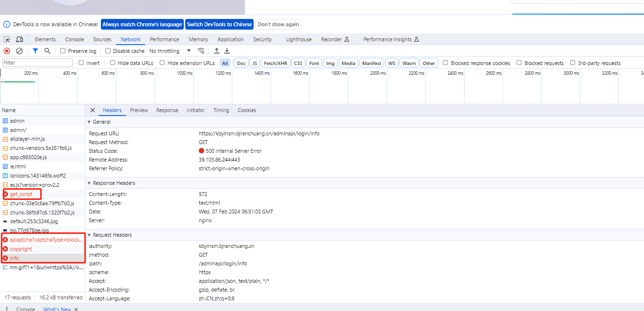
Task: Open the Sources panel
Action: [x=102, y=39]
